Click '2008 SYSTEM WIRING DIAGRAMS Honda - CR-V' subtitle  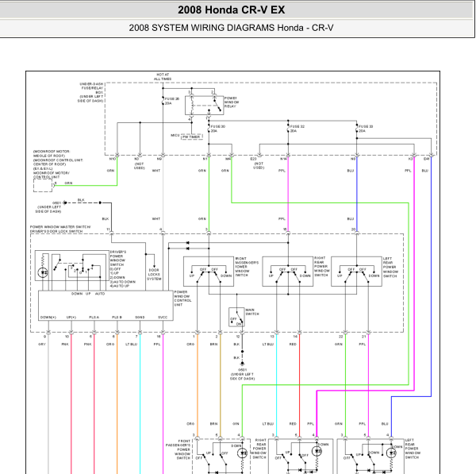click(232, 28)
